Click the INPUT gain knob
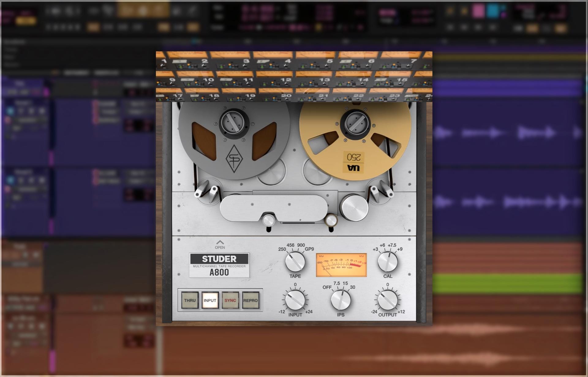Image resolution: width=588 pixels, height=377 pixels. point(295,300)
